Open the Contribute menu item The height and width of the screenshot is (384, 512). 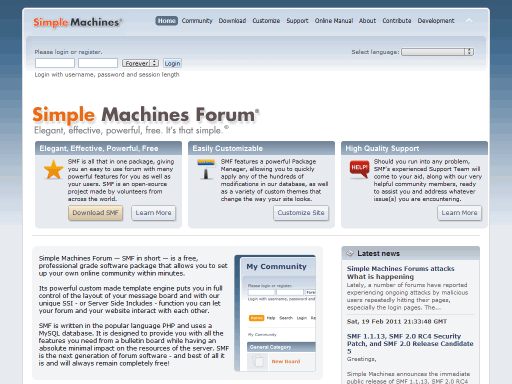click(397, 21)
